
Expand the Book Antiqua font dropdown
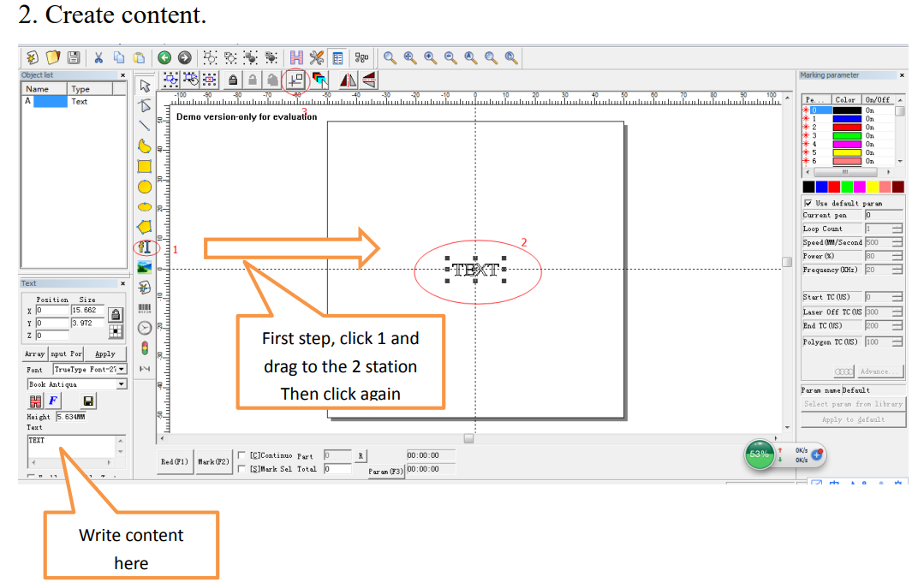122,385
